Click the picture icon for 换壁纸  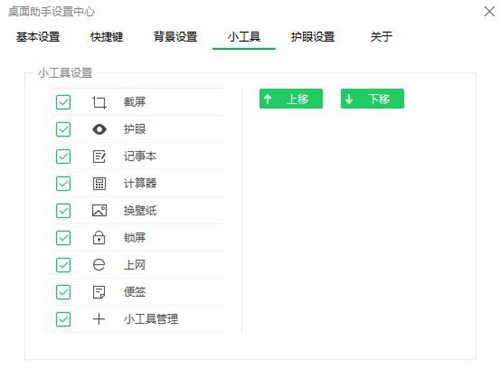[x=99, y=211]
